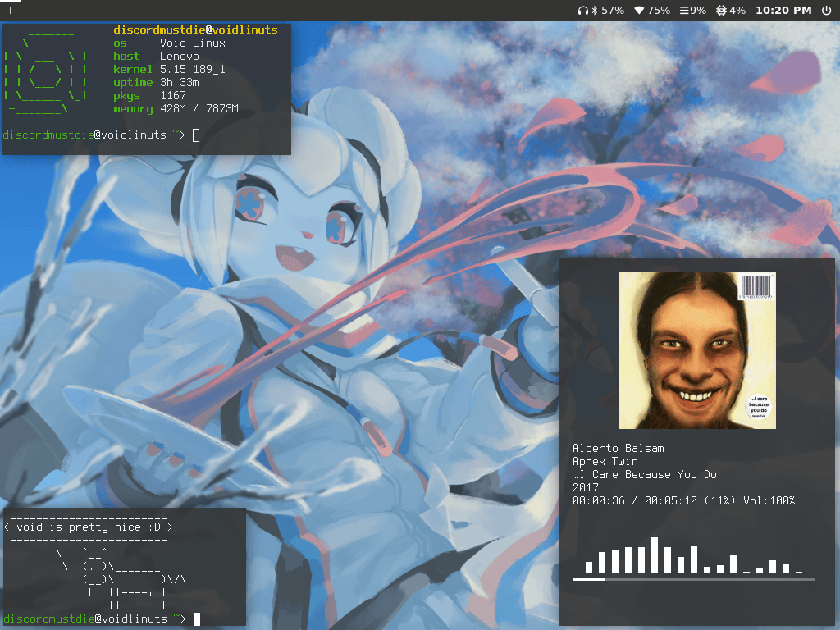The height and width of the screenshot is (630, 840).
Task: Focus the bottom terminal prompt cursor
Action: [x=197, y=619]
